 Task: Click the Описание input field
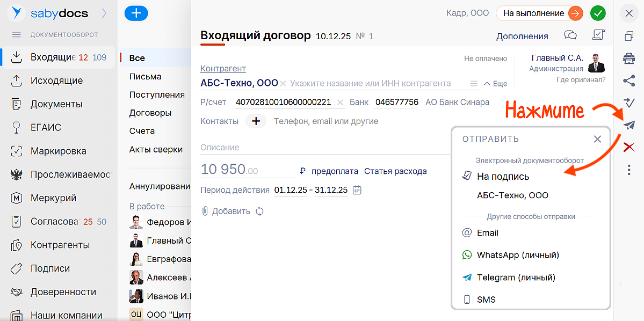[x=322, y=148]
